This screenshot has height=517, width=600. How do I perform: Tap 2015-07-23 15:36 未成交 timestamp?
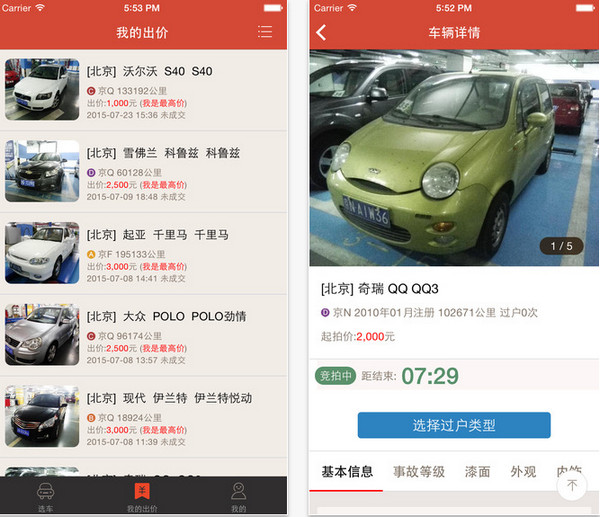[x=136, y=115]
